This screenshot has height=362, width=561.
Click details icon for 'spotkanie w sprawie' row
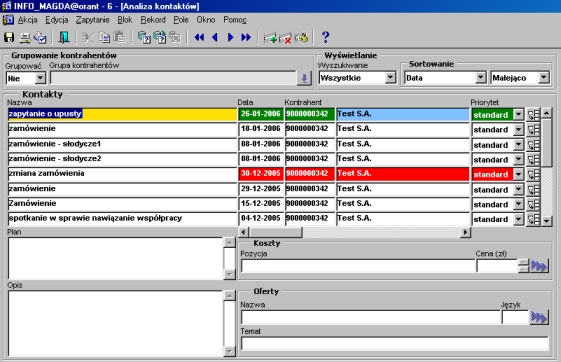coord(533,219)
